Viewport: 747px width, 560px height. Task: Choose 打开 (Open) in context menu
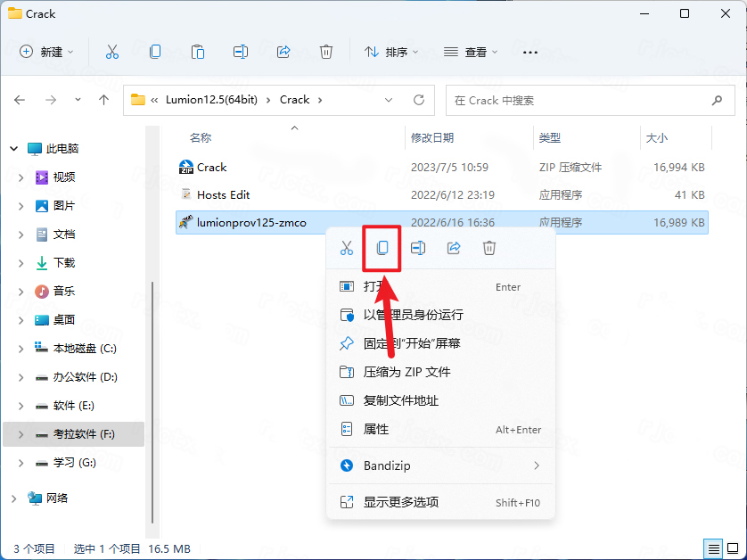[x=440, y=287]
